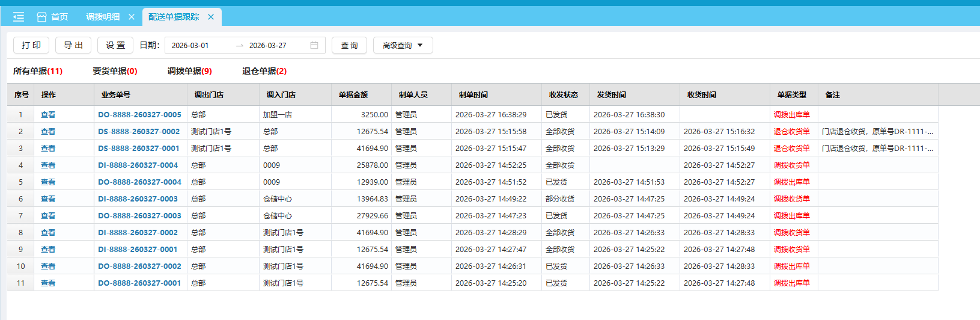This screenshot has width=980, height=320.
Task: Open the 设置 button
Action: tap(115, 45)
